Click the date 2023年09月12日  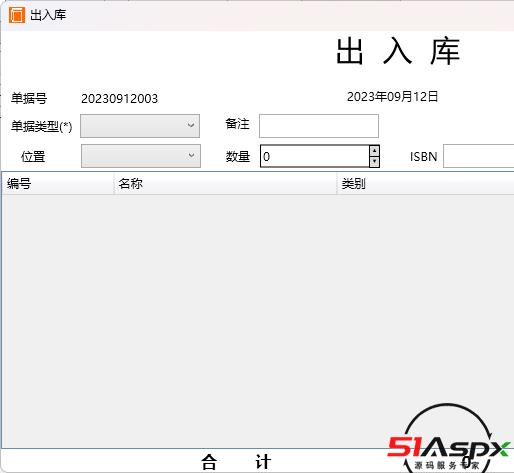[392, 97]
